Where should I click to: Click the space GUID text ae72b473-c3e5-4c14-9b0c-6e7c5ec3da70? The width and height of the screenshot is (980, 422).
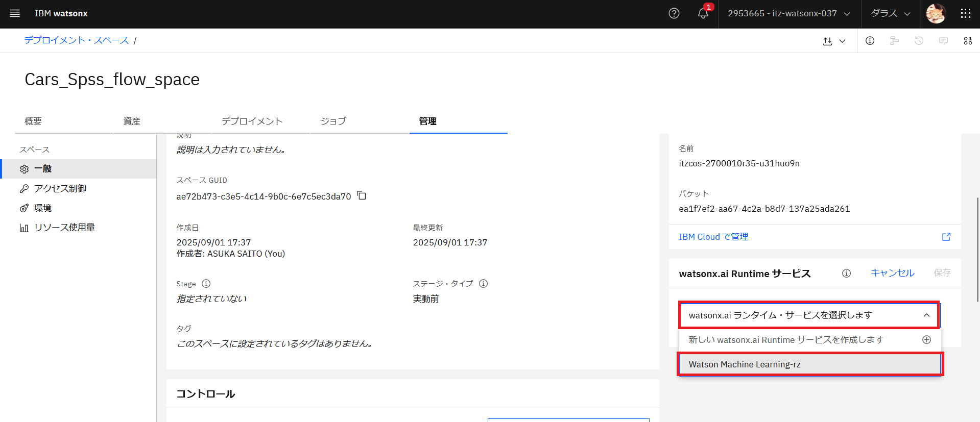point(264,196)
